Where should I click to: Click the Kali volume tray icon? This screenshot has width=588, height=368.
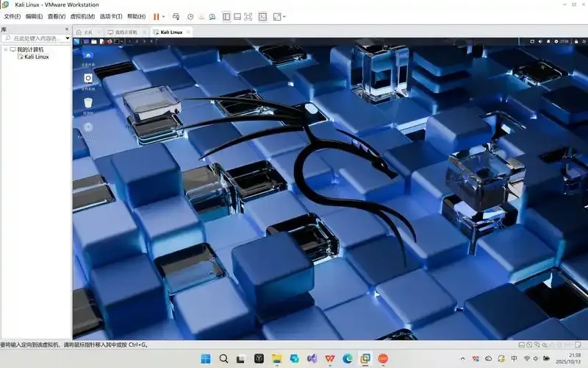click(540, 41)
